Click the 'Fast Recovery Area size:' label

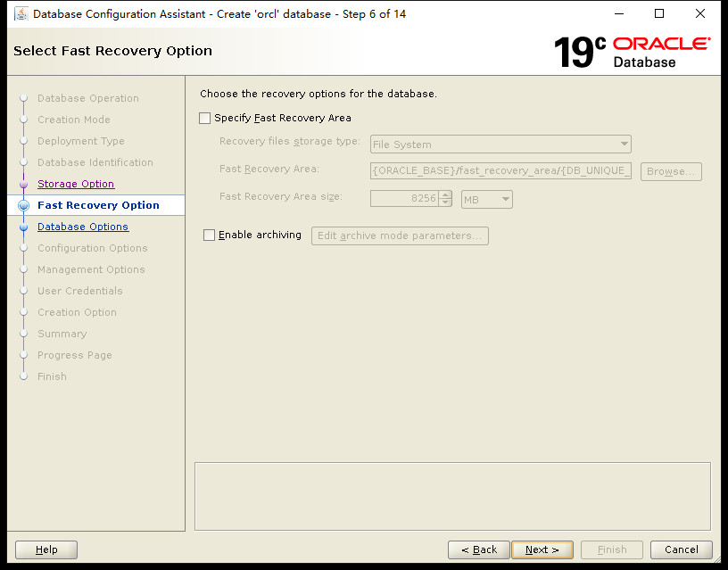[x=281, y=196]
